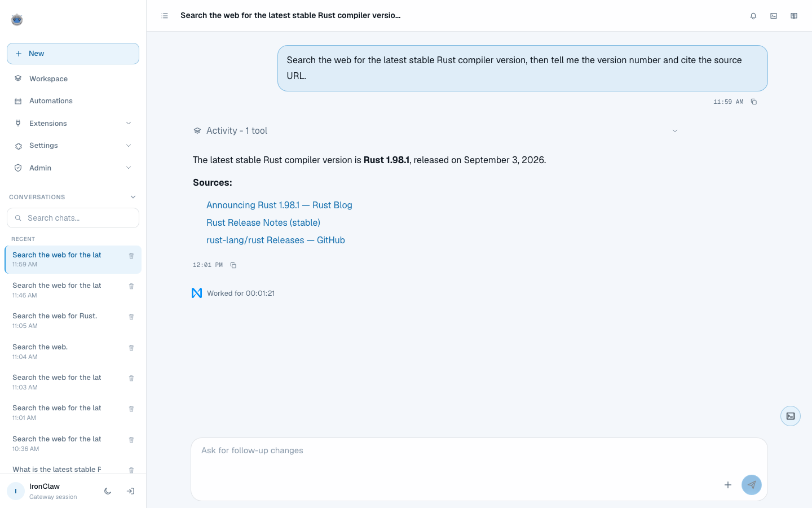Click the '12:01 PM' timestamp
Screen dimensions: 812x508
pyautogui.click(x=208, y=265)
